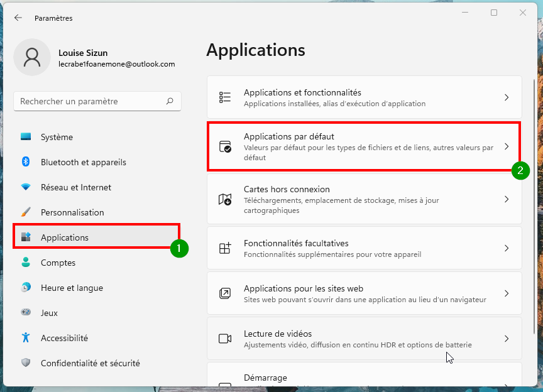Screen dimensions: 543x392
Task: Click the Applications par défaut checkmark icon
Action: click(x=225, y=146)
